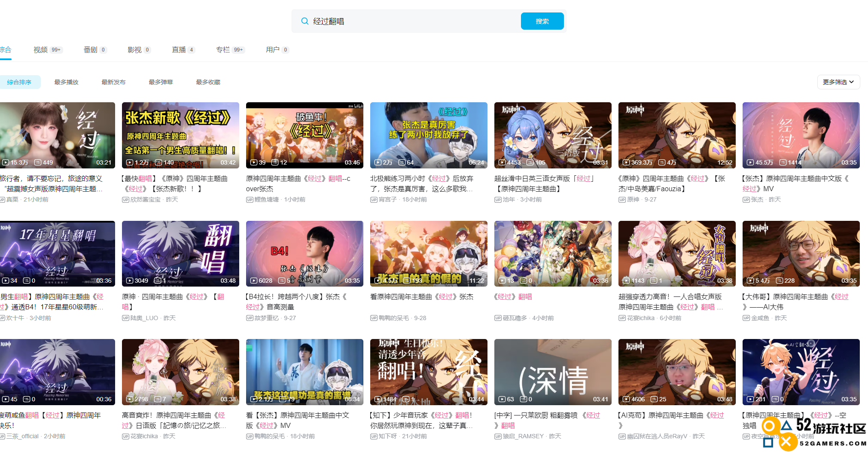The image size is (868, 452).
Task: Open uploader 知下呀's profile
Action: 388,437
